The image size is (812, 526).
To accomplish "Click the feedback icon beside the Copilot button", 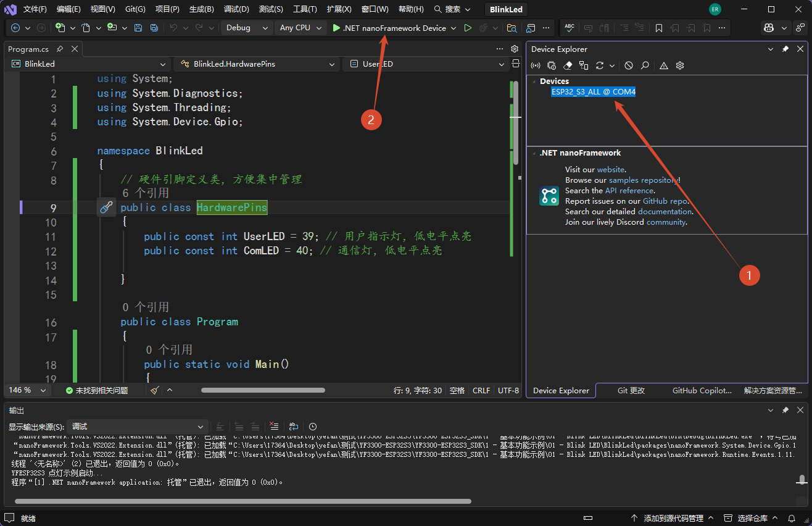I will pyautogui.click(x=802, y=28).
